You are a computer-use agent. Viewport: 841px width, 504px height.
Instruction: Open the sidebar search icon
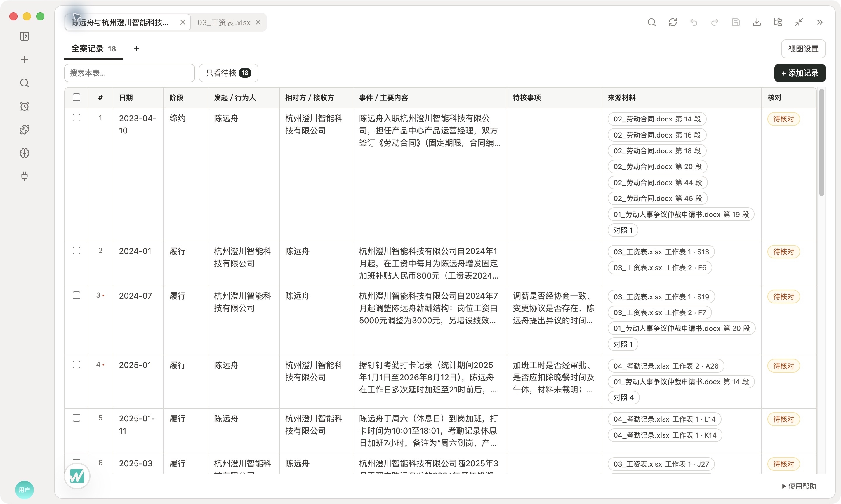[x=25, y=83]
